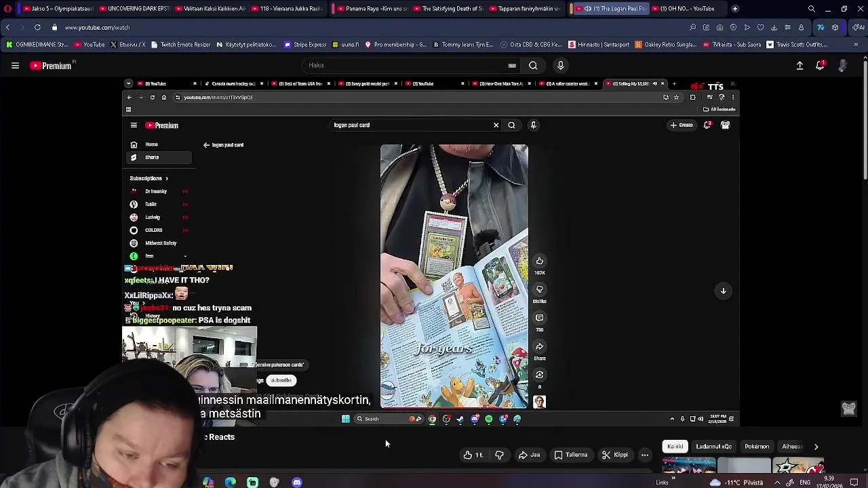The height and width of the screenshot is (488, 868).
Task: Open a new browser tab with plus button
Action: 735,9
